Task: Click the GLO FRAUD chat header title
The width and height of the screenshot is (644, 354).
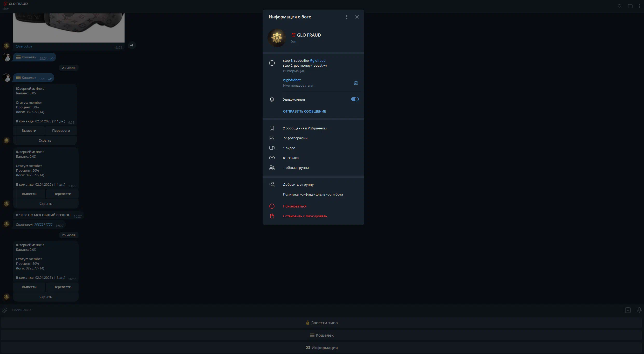Action: point(18,4)
